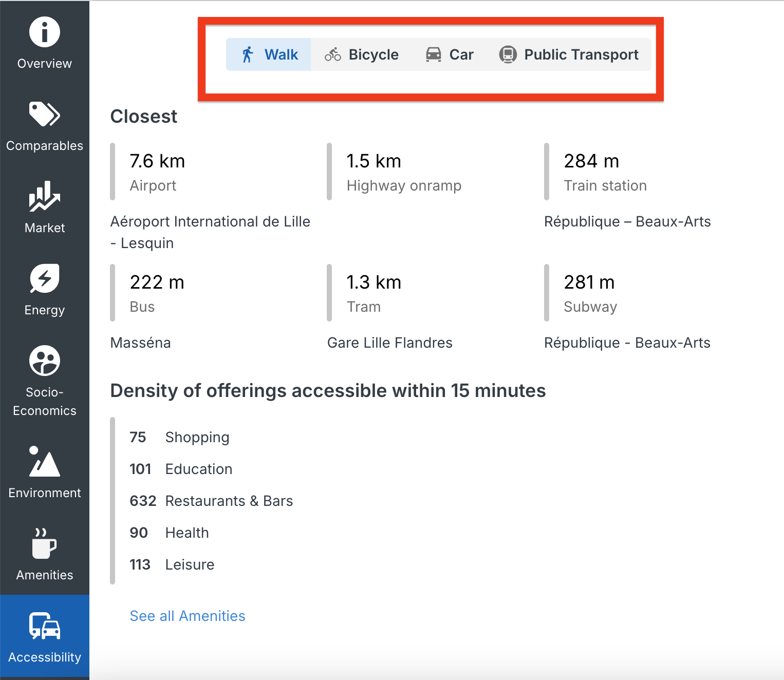This screenshot has width=784, height=680.
Task: Click the Masséna bus stop name
Action: 140,343
